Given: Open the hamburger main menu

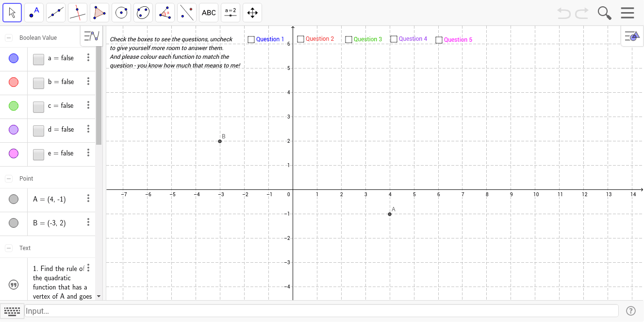Looking at the screenshot, I should pyautogui.click(x=627, y=13).
